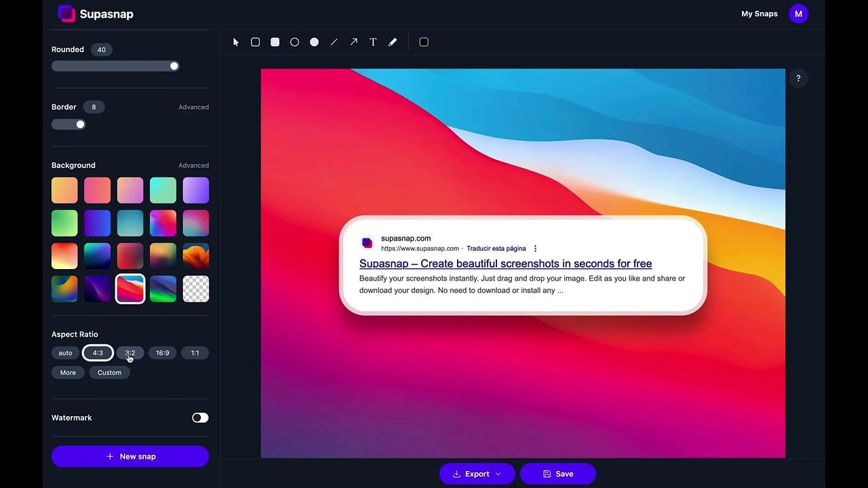Pick the violet-blue gradient background
Image resolution: width=868 pixels, height=488 pixels.
point(97,223)
